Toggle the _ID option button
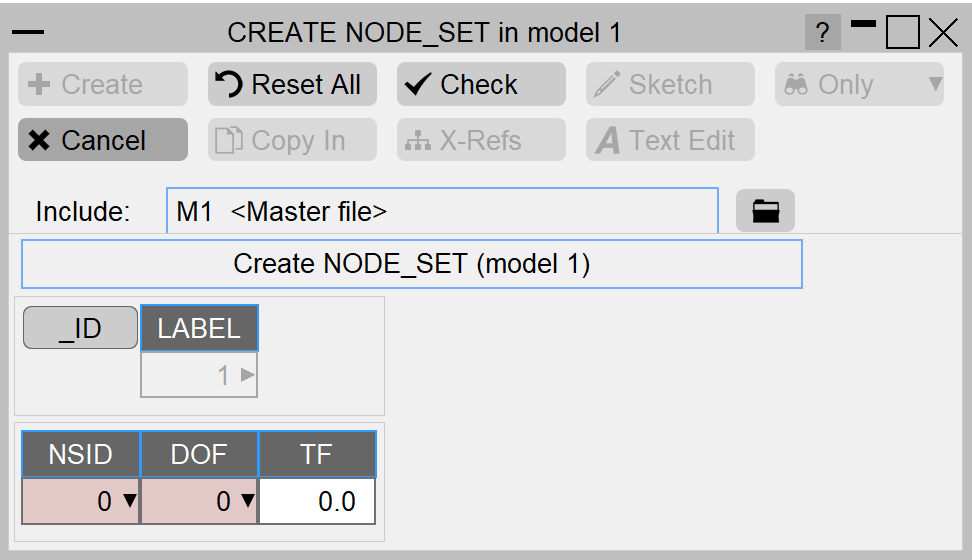 (x=80, y=328)
